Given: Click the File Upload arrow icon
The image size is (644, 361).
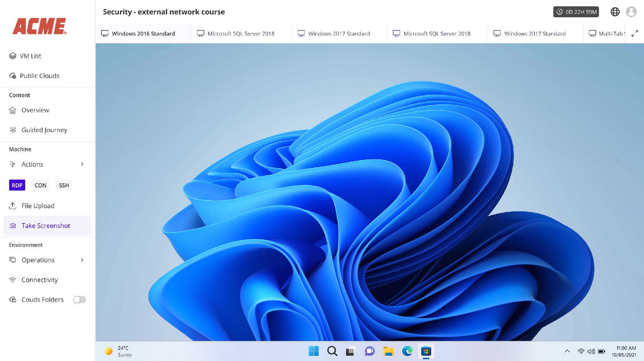Looking at the screenshot, I should coord(13,206).
